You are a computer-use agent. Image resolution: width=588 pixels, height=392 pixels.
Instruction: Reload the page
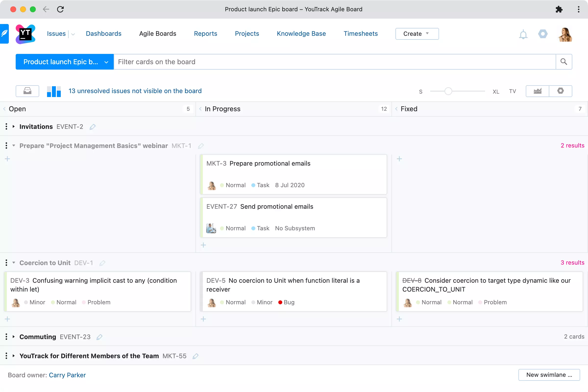(x=60, y=9)
